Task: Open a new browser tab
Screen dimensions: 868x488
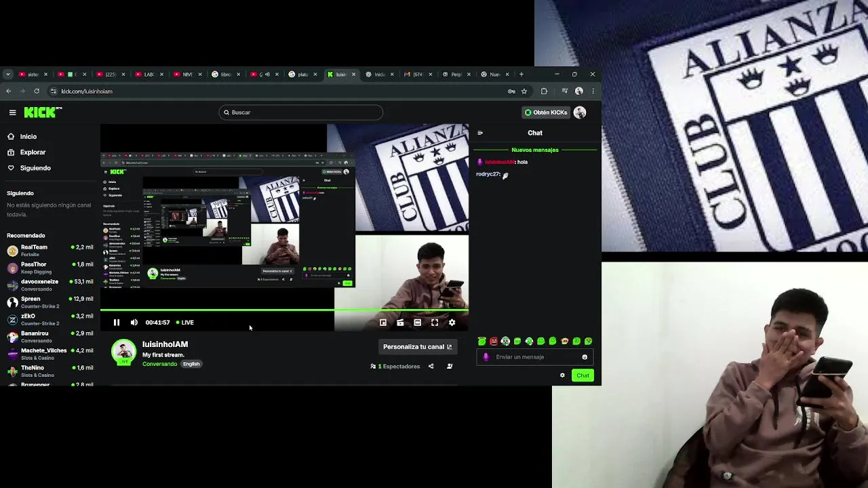Action: click(x=521, y=75)
